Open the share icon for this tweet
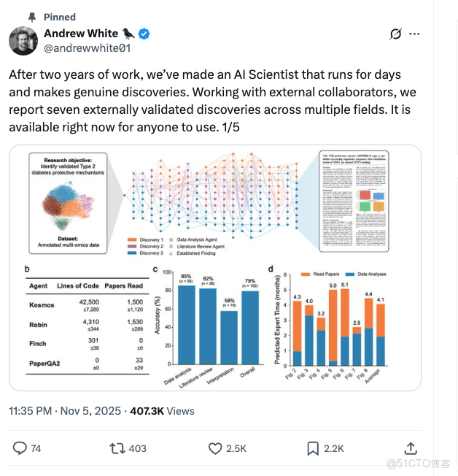 [x=410, y=448]
